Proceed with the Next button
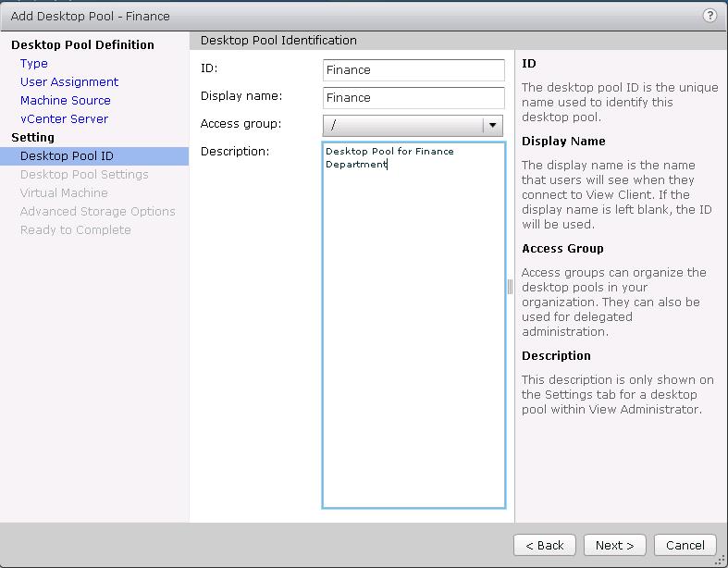 point(615,545)
